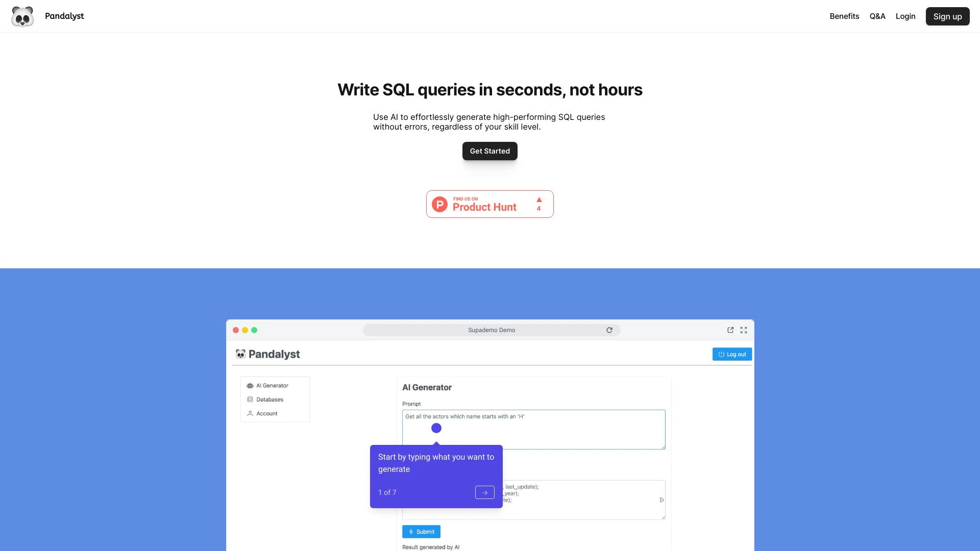Click the AI Generator sidebar icon
The width and height of the screenshot is (980, 551).
(250, 386)
